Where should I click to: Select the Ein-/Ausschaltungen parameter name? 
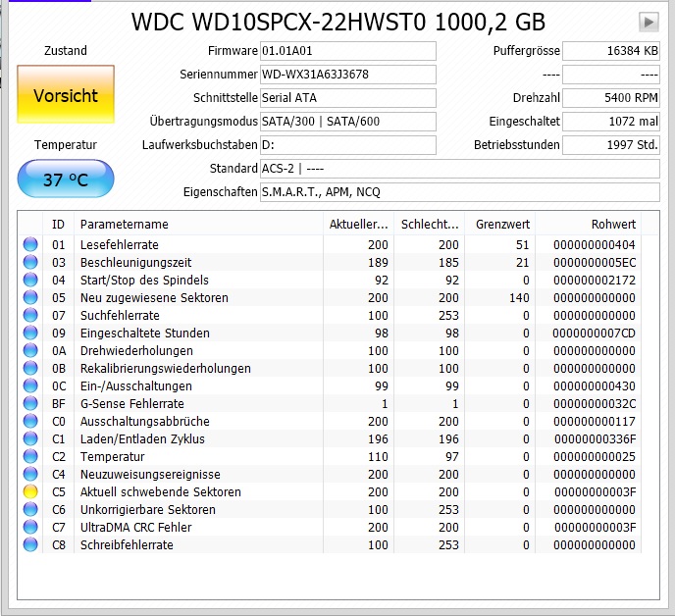[136, 385]
